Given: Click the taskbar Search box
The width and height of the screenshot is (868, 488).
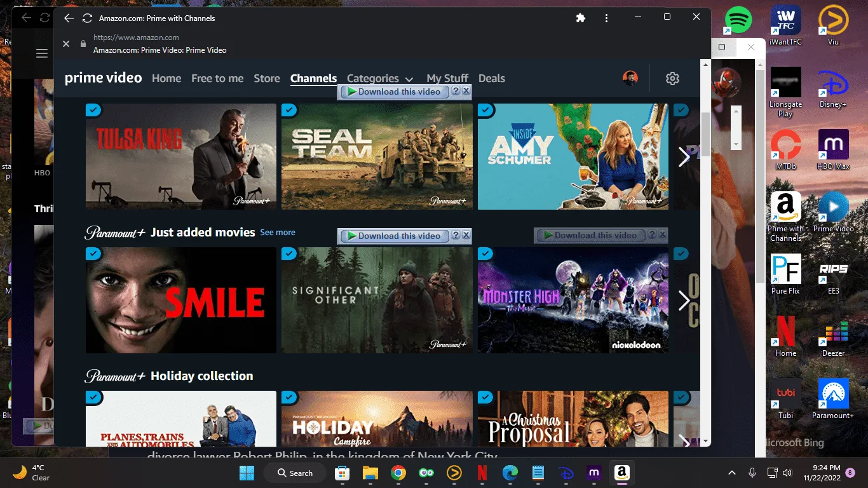Looking at the screenshot, I should (296, 473).
